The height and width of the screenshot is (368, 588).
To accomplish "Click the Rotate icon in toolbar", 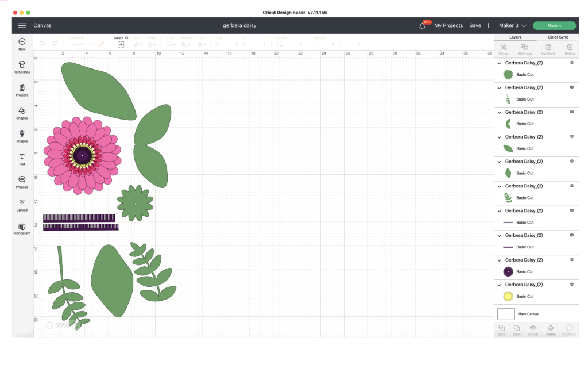I will [280, 45].
